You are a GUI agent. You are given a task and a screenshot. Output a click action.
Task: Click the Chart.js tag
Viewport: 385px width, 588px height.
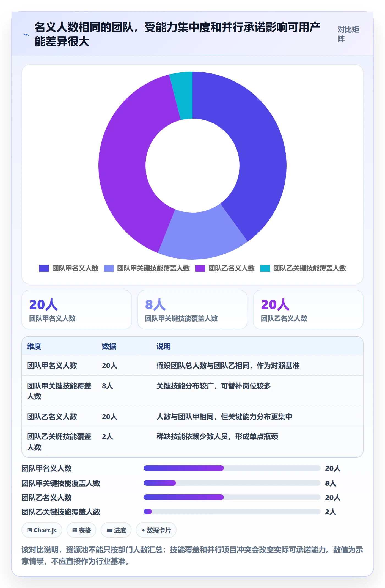pos(42,530)
